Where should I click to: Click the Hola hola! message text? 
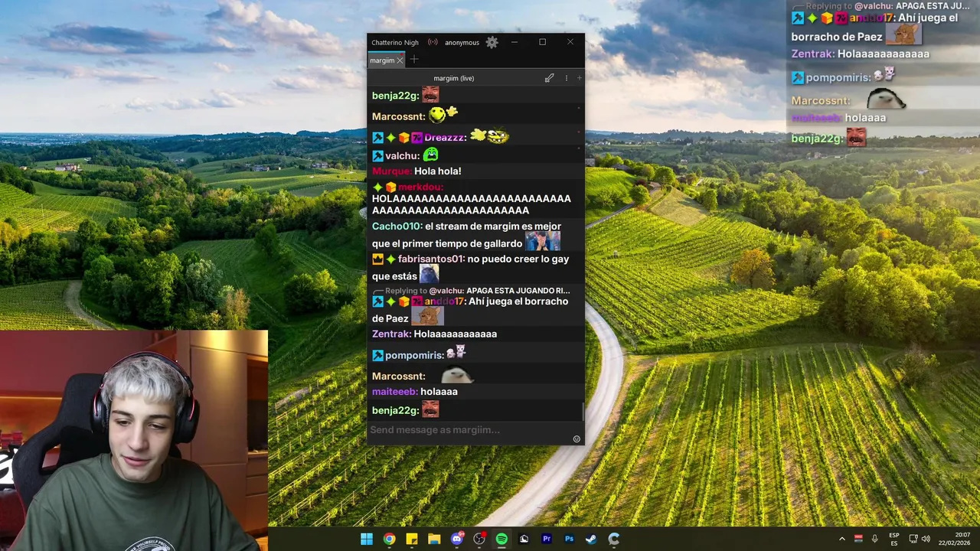click(438, 171)
